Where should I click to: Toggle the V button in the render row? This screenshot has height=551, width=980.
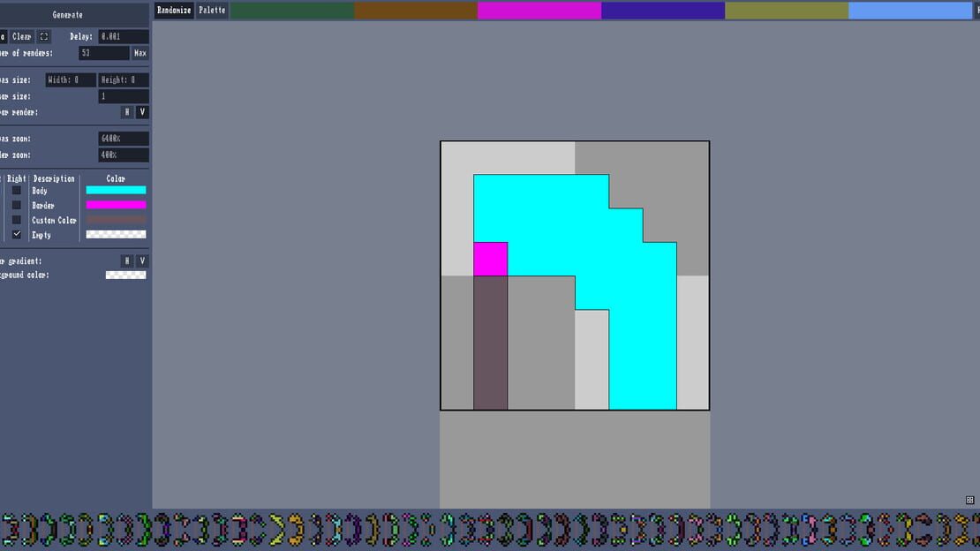[142, 112]
